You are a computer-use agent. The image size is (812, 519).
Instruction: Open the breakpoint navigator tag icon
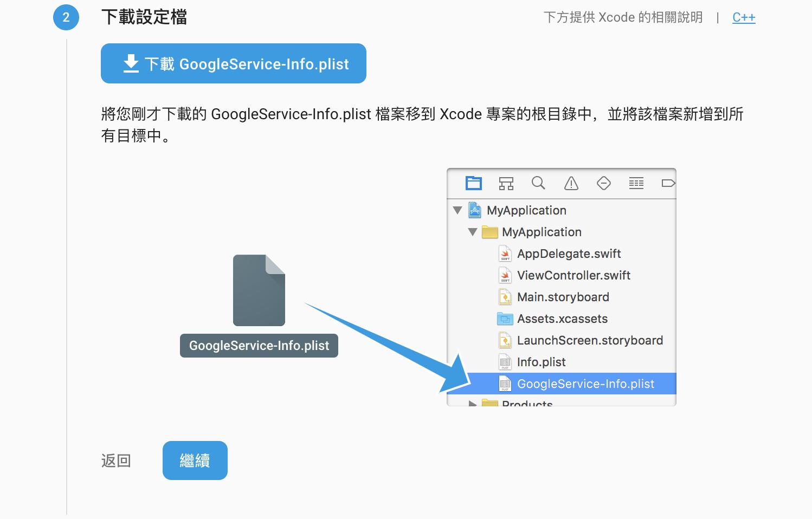(668, 183)
